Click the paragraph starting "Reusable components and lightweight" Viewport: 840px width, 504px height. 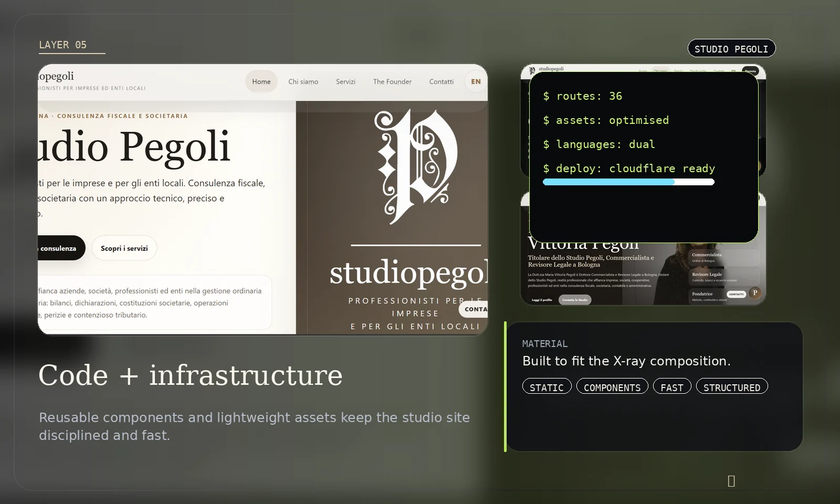(254, 426)
